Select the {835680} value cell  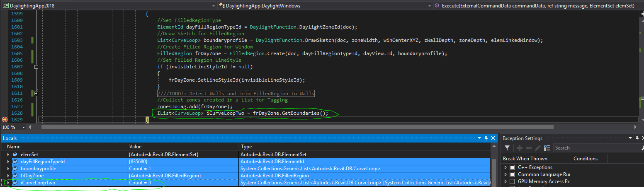click(183, 162)
